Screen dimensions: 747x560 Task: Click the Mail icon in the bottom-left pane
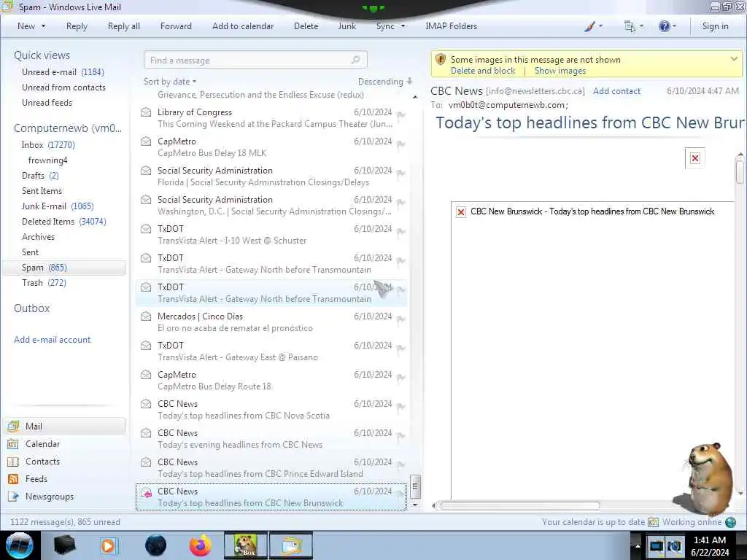13,426
